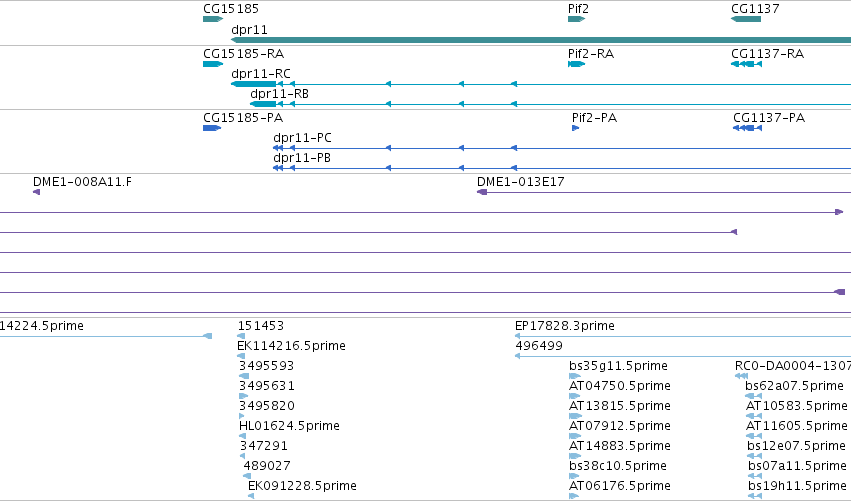Select the CG1137 gene label
This screenshot has height=501, width=851.
755,9
